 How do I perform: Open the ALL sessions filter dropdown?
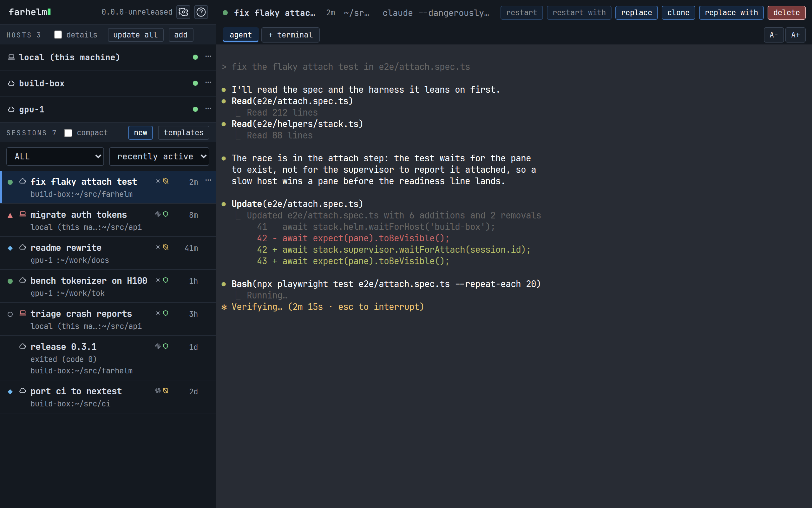pos(55,157)
